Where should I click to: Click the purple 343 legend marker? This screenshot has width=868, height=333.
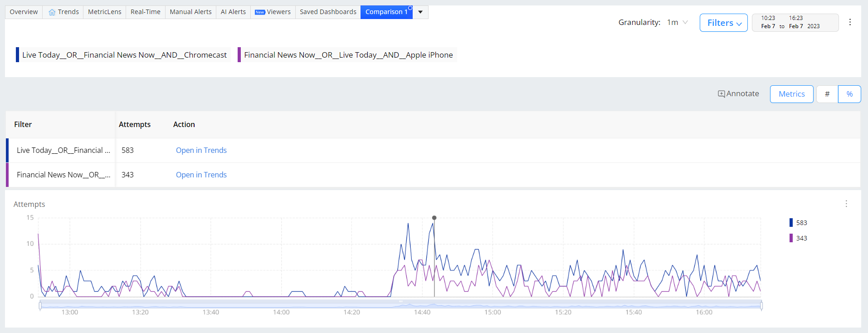[791, 238]
